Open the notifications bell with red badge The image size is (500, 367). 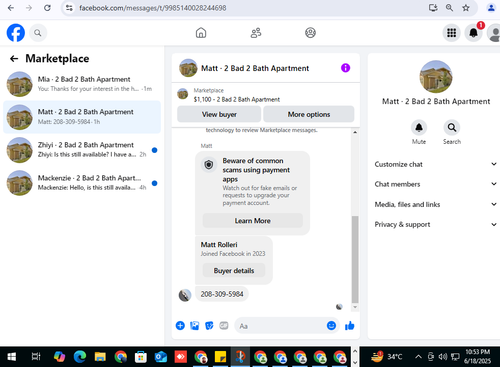473,33
